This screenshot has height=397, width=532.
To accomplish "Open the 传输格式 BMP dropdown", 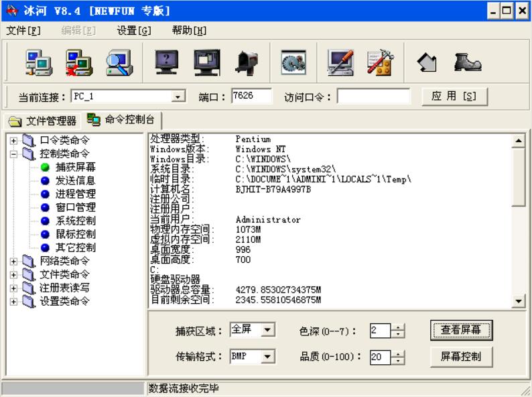I will [268, 357].
